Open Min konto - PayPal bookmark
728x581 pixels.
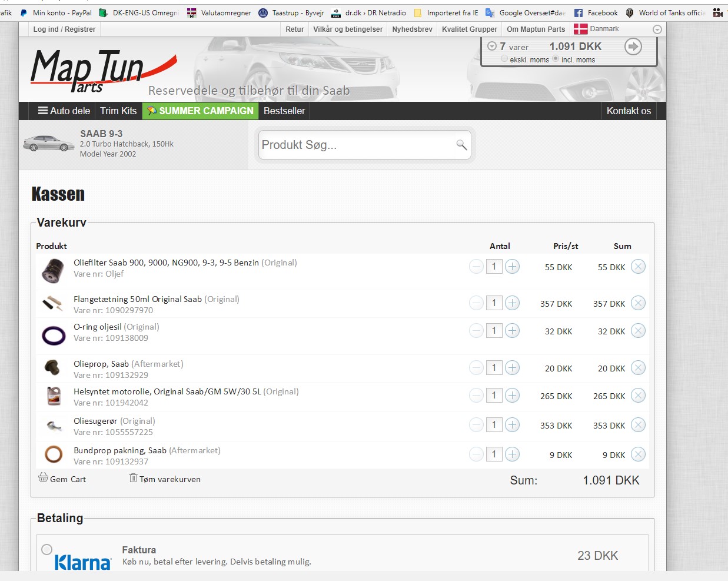coord(56,12)
